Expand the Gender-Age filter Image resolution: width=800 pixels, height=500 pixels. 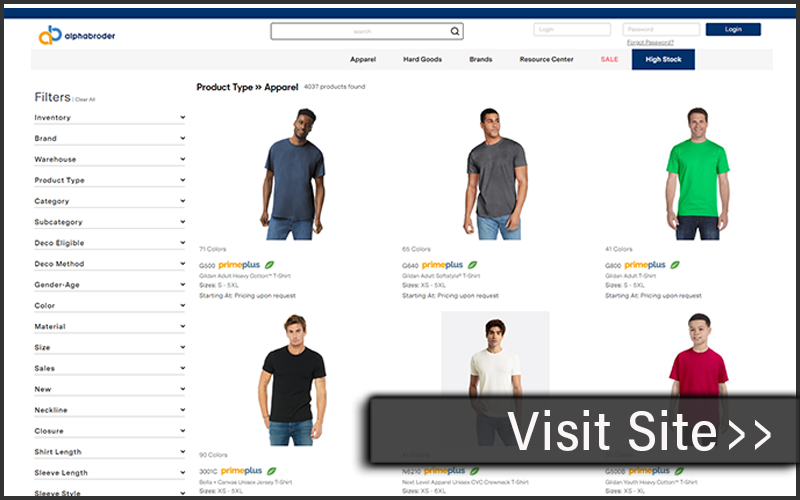pos(110,285)
